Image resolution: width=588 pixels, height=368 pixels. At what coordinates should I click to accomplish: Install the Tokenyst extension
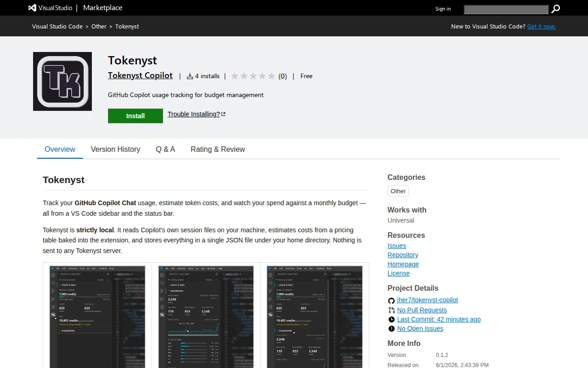click(136, 116)
